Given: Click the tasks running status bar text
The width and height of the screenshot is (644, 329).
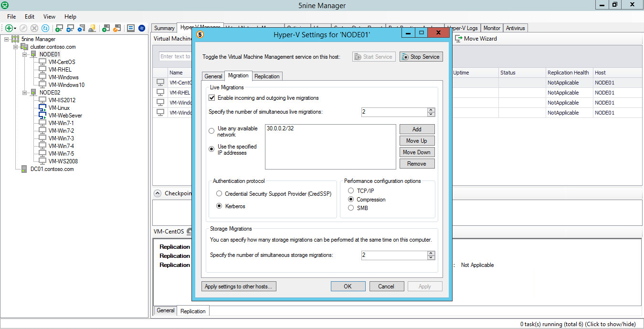Looking at the screenshot, I should click(x=578, y=324).
